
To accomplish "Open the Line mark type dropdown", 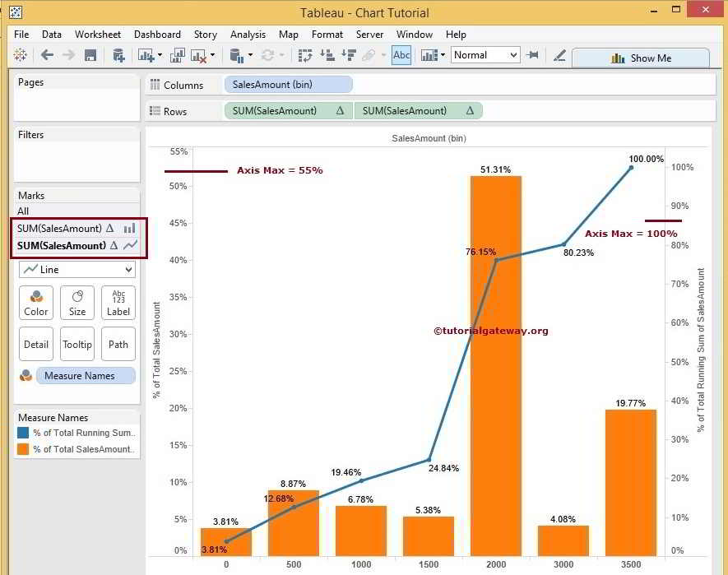I will tap(77, 269).
